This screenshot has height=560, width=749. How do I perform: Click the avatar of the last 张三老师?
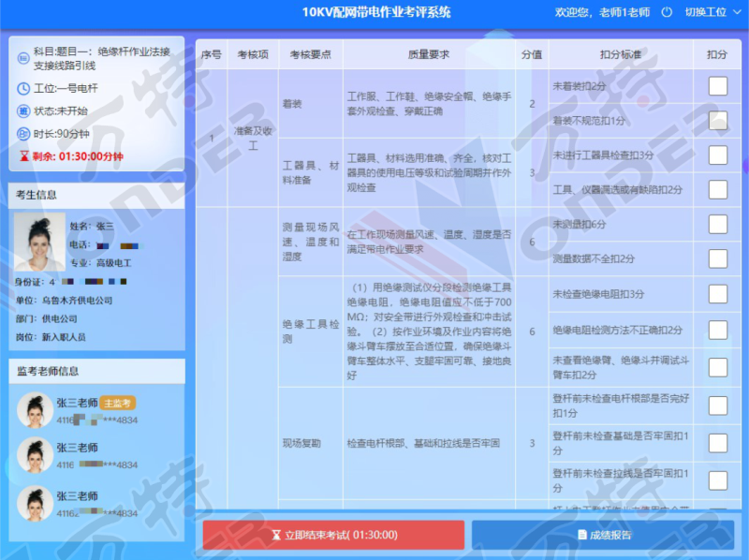pyautogui.click(x=36, y=502)
